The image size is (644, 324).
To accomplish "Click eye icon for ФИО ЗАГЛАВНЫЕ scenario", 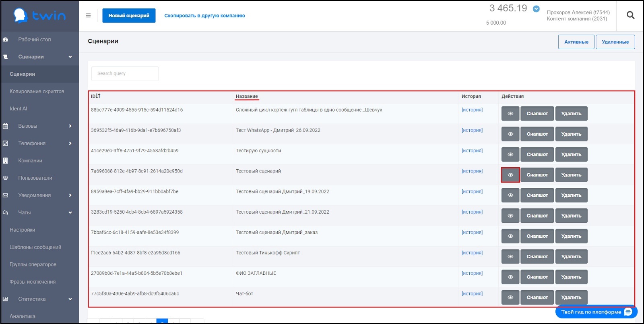I will click(x=510, y=277).
